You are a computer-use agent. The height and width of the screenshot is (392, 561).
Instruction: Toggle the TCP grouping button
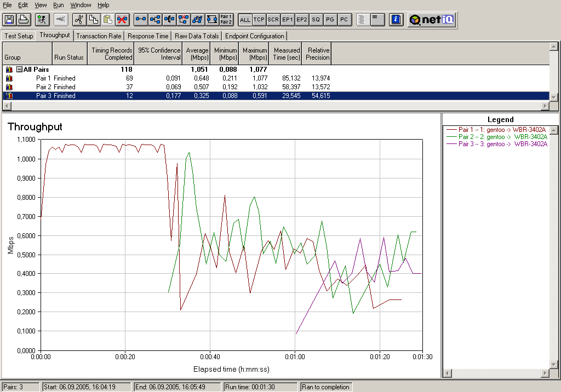pyautogui.click(x=259, y=20)
